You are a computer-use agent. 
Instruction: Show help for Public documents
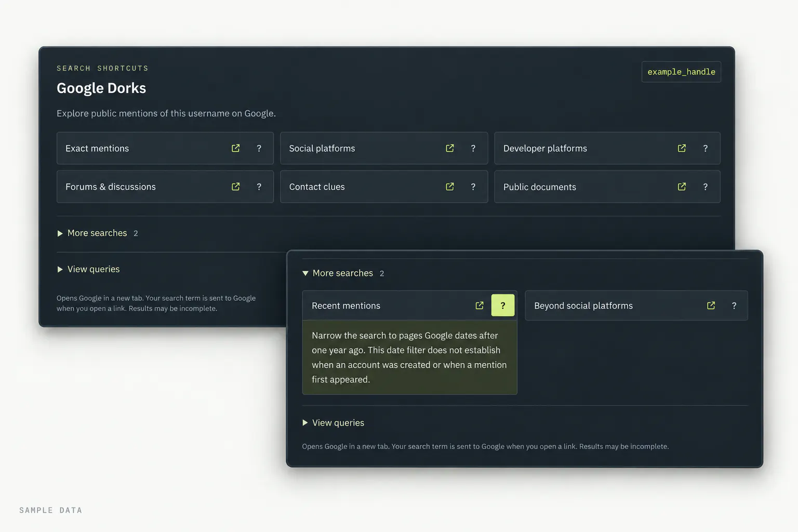(x=706, y=187)
